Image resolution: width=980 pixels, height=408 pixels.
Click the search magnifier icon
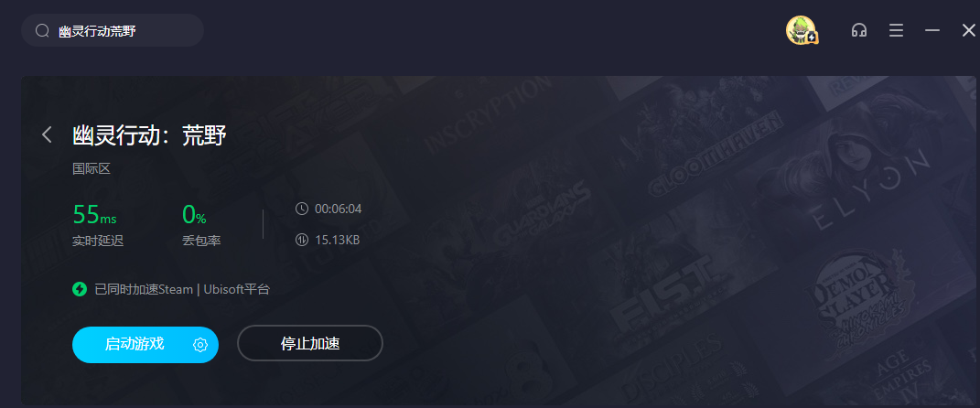pyautogui.click(x=42, y=30)
